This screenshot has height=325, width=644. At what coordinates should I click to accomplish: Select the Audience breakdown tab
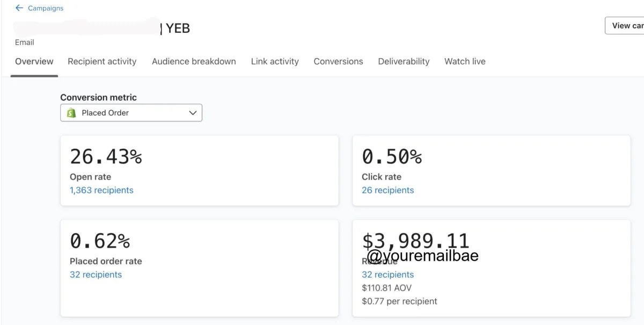[194, 61]
